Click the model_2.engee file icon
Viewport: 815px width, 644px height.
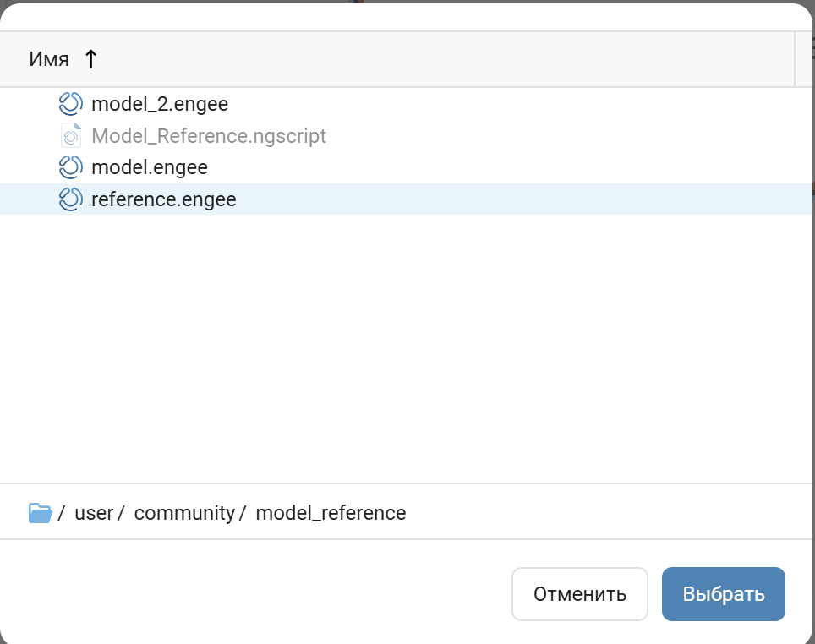71,104
